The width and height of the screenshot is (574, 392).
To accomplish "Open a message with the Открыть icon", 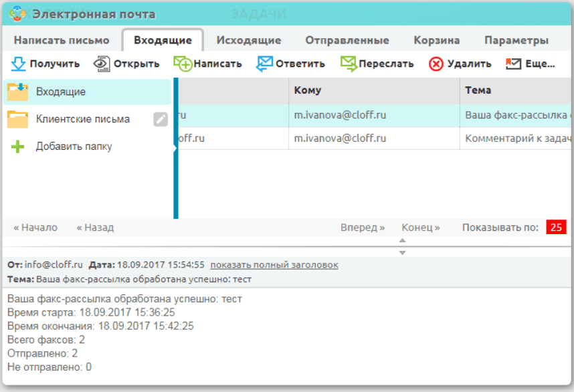I will click(100, 64).
